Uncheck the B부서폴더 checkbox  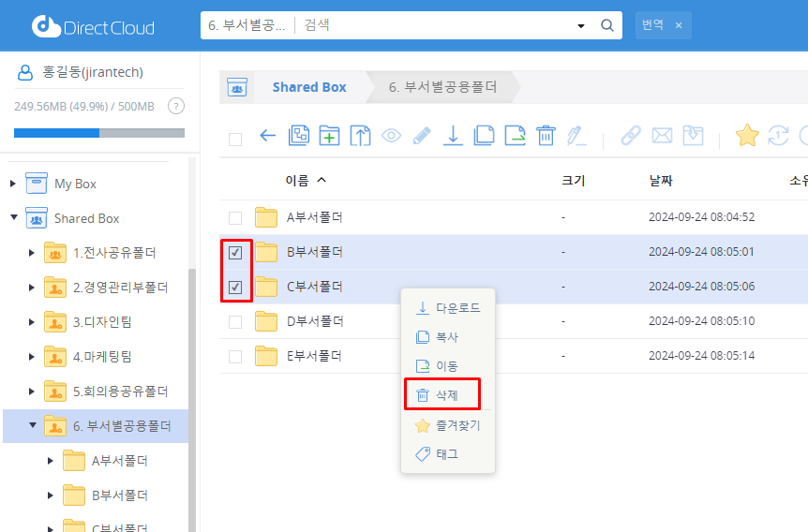(x=235, y=252)
